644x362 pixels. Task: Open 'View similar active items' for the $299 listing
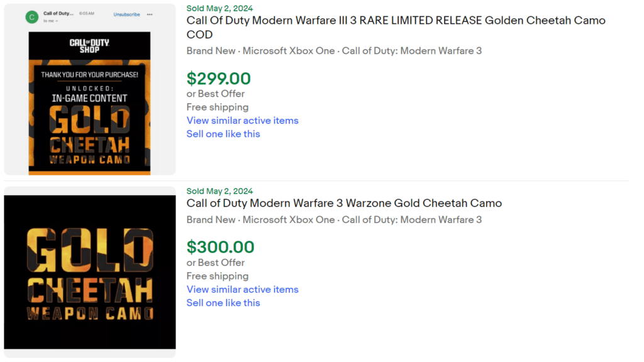tap(242, 120)
